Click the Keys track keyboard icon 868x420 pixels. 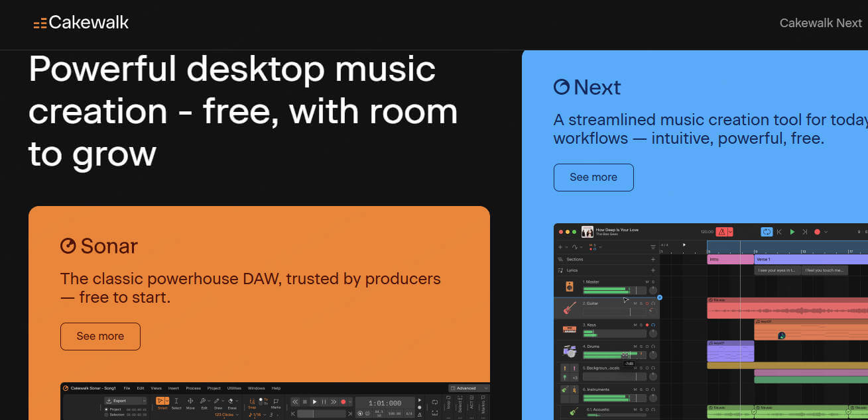point(570,329)
